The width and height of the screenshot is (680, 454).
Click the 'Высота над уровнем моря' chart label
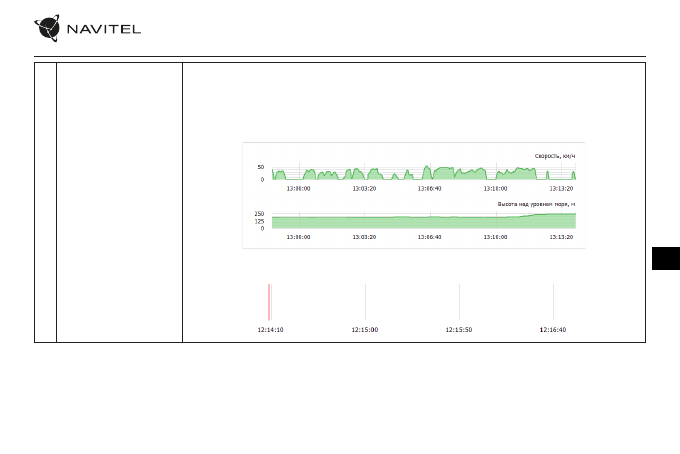click(536, 204)
